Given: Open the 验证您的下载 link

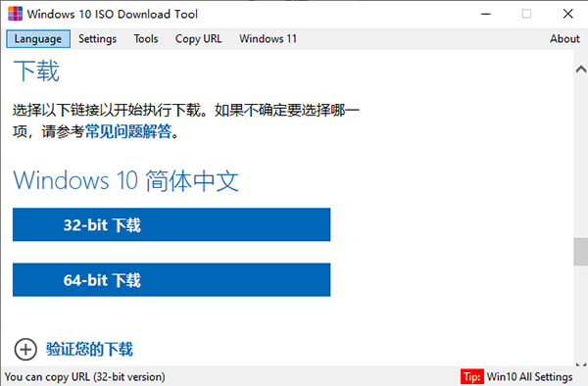Looking at the screenshot, I should (x=89, y=349).
